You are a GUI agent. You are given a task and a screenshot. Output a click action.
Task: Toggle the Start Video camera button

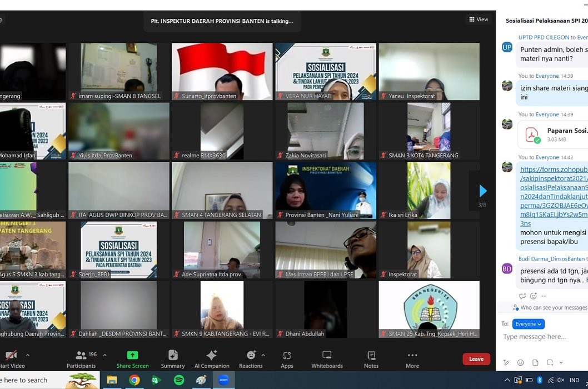click(x=11, y=358)
